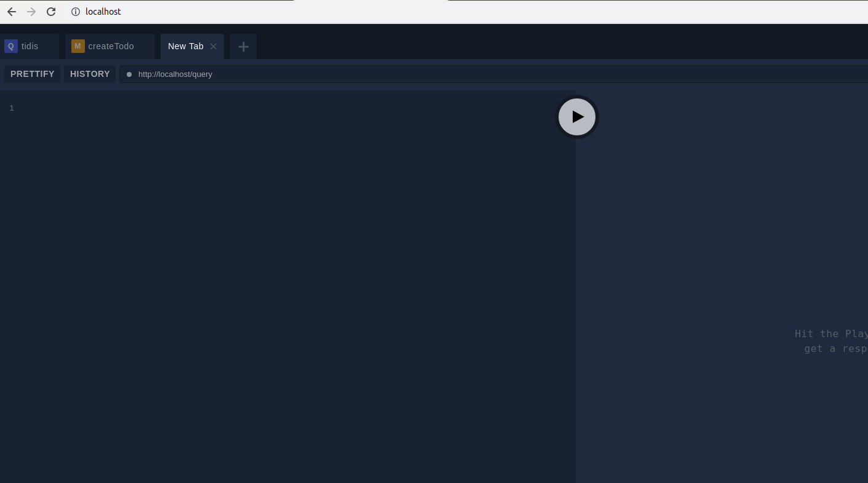
Task: Click the mutation icon on the createTodo tab
Action: click(x=78, y=46)
